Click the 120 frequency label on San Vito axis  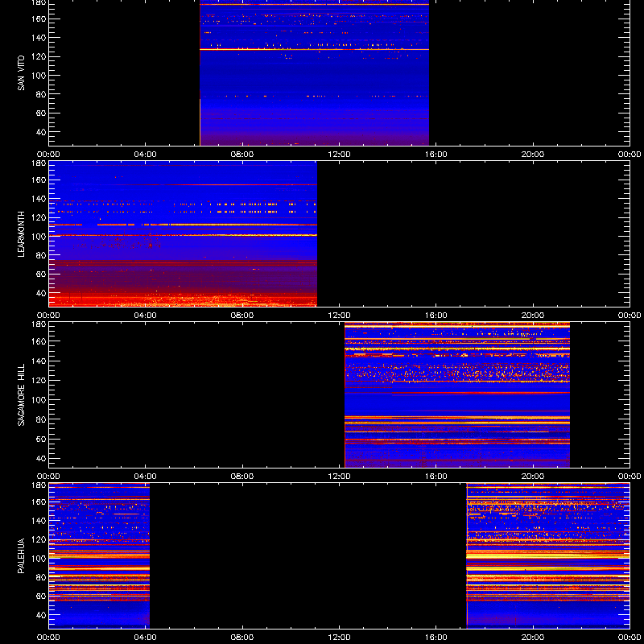coord(39,56)
